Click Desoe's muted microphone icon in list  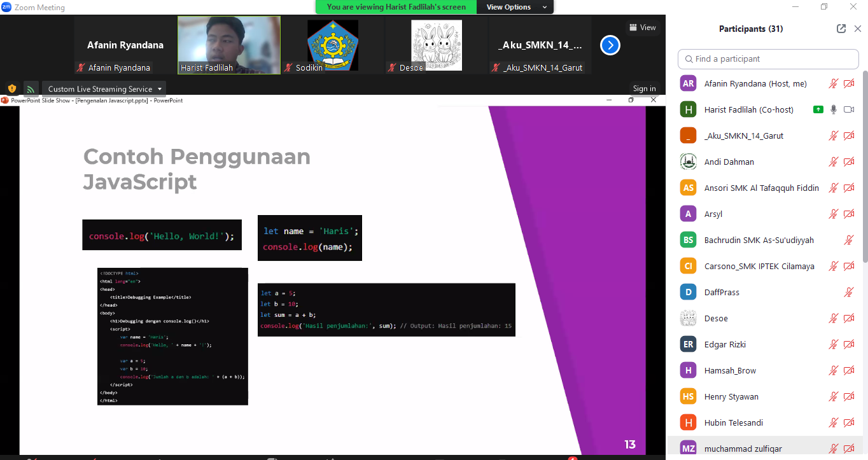tap(833, 318)
